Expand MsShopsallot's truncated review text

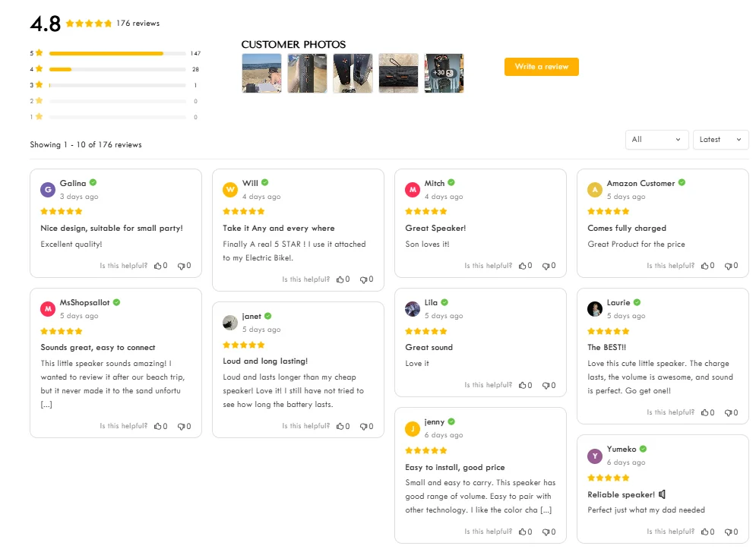click(46, 405)
